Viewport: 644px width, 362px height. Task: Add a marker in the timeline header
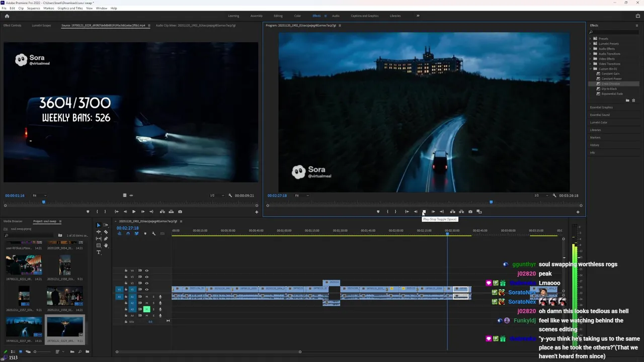point(145,233)
